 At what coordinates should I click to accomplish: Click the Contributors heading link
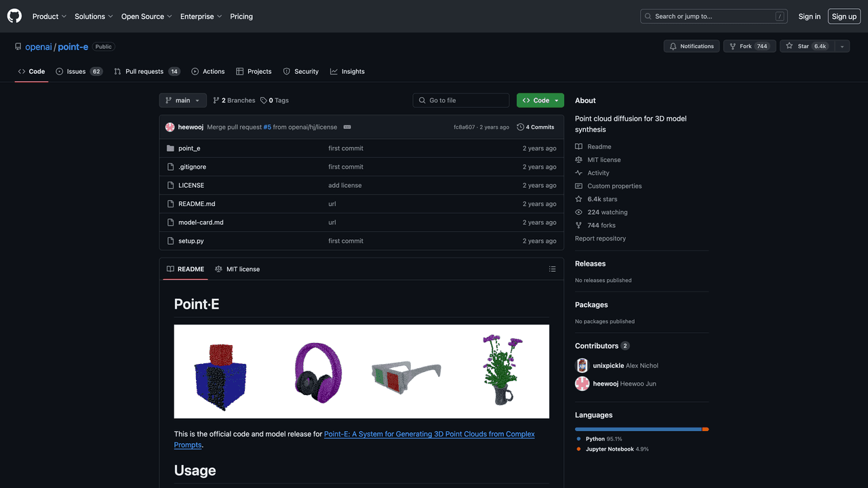point(602,346)
